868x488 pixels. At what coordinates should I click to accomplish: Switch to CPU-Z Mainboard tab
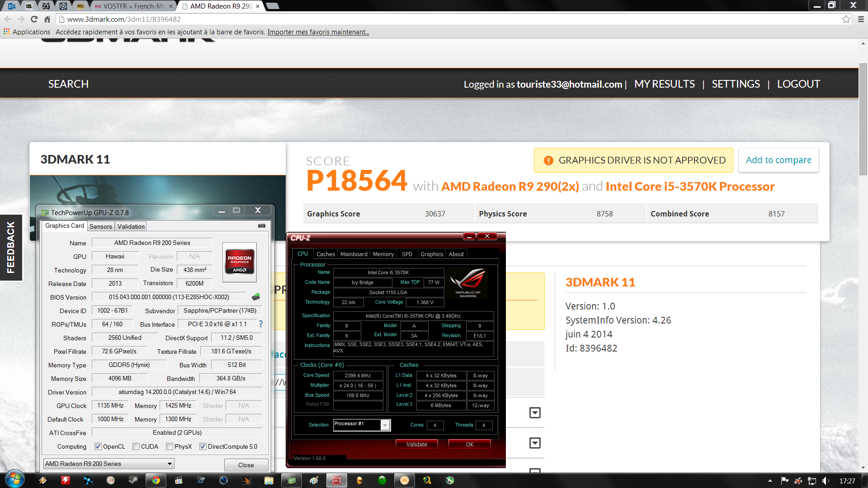coord(354,254)
